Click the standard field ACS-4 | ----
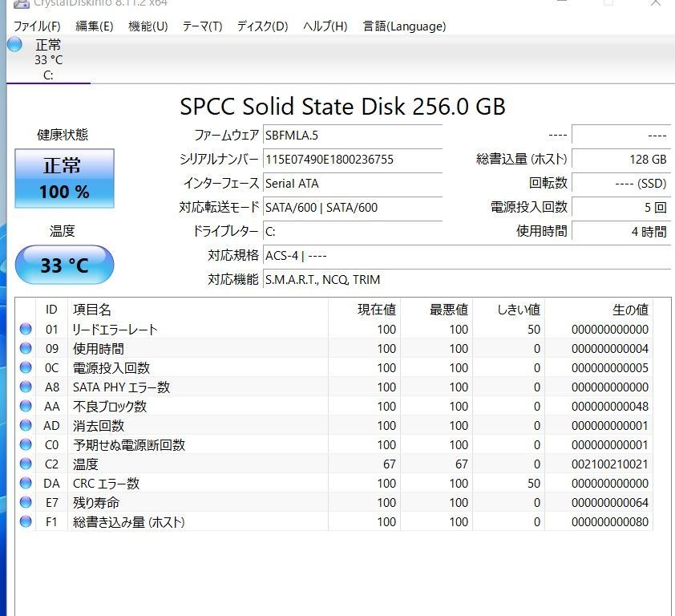The image size is (675, 616). pos(467,256)
